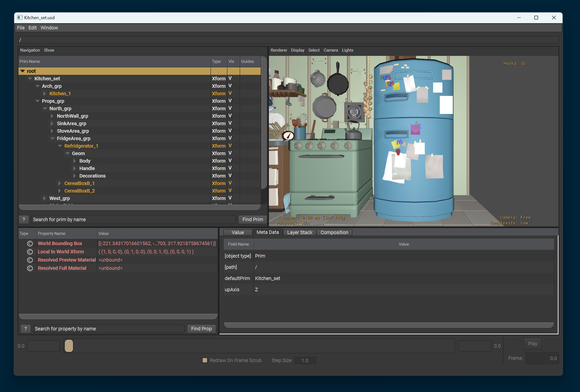The width and height of the screenshot is (580, 392).
Task: Click the prim search help question-mark button
Action: tap(24, 219)
